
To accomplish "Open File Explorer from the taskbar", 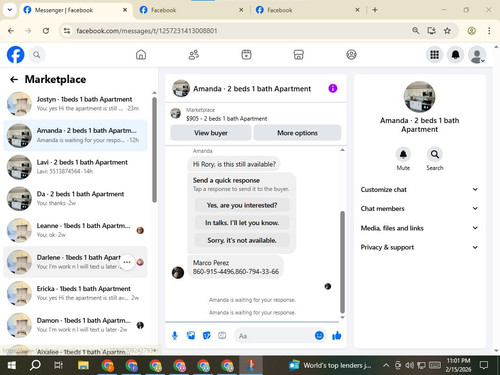I will pos(83,365).
